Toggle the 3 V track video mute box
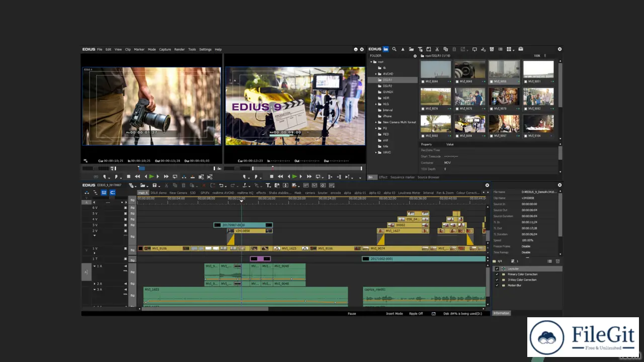 (x=125, y=225)
